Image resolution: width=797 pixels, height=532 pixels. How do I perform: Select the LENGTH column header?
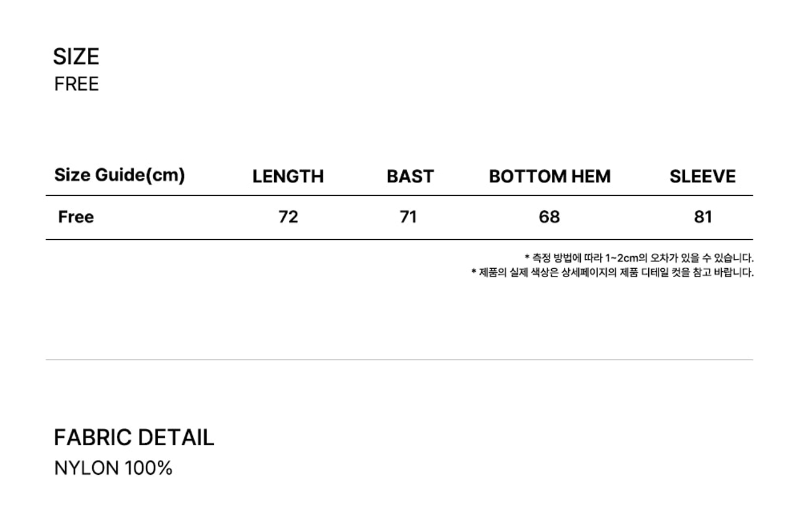(288, 177)
